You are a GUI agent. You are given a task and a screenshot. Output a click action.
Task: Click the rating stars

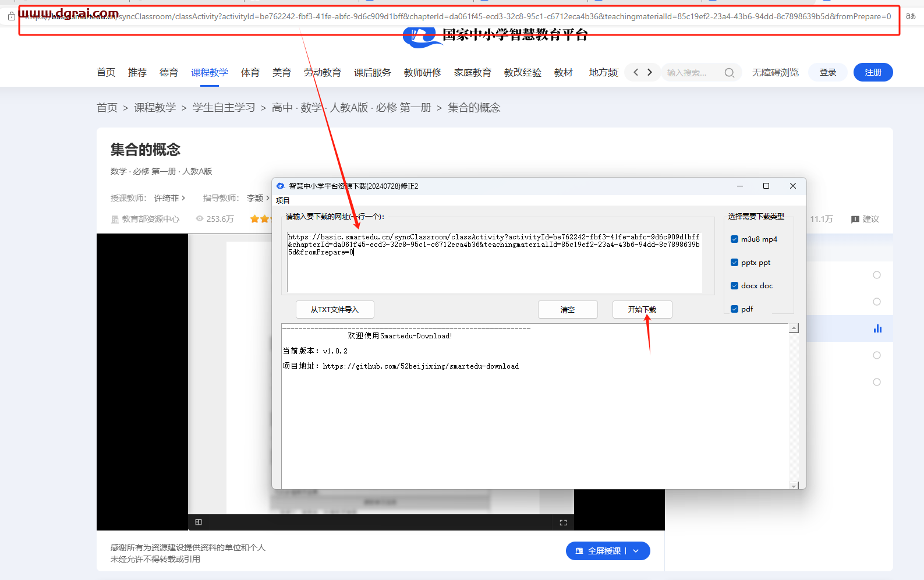(260, 219)
